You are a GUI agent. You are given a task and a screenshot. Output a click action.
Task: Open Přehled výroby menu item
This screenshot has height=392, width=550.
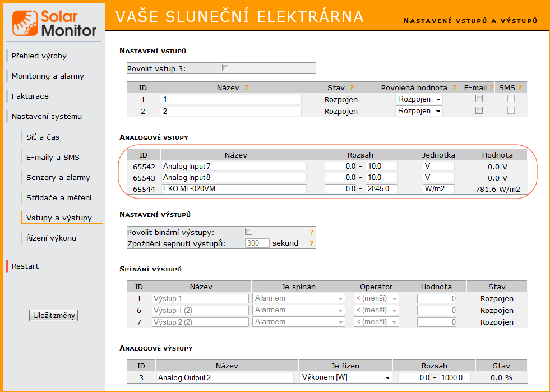click(x=39, y=56)
